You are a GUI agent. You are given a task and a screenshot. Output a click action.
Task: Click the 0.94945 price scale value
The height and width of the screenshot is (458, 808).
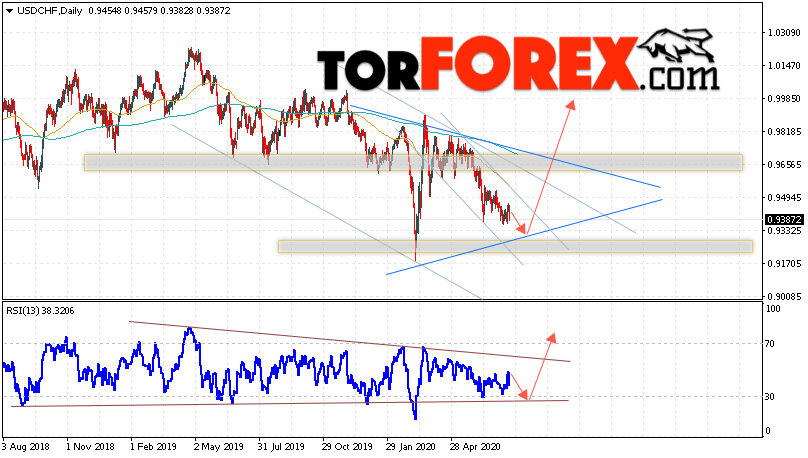[x=784, y=198]
